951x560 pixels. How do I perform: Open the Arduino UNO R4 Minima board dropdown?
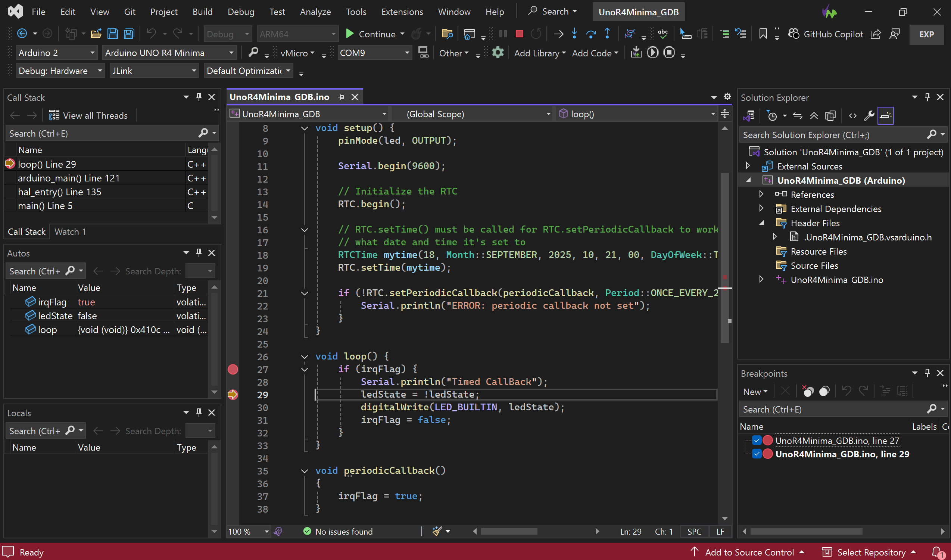coord(231,53)
